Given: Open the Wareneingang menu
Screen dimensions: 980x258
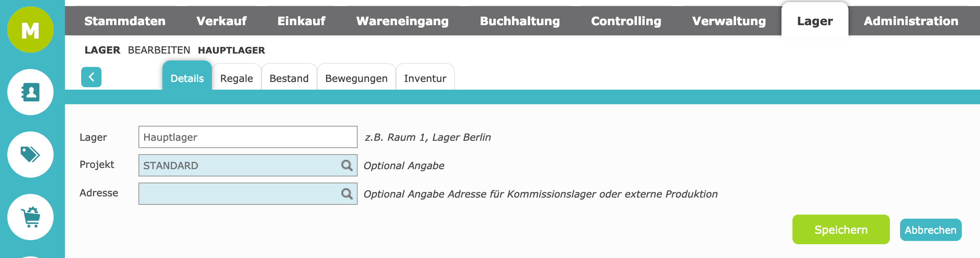Looking at the screenshot, I should coord(402,21).
